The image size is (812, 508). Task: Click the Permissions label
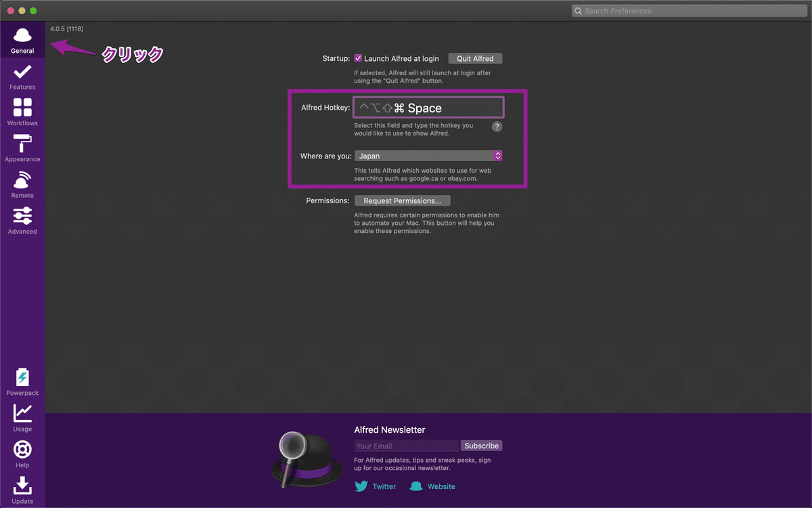point(328,200)
